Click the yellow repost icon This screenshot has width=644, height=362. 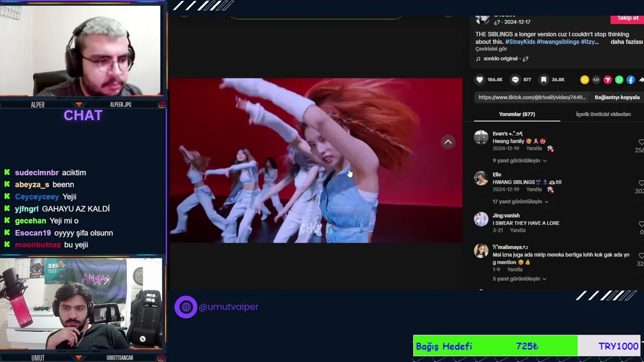tap(584, 79)
